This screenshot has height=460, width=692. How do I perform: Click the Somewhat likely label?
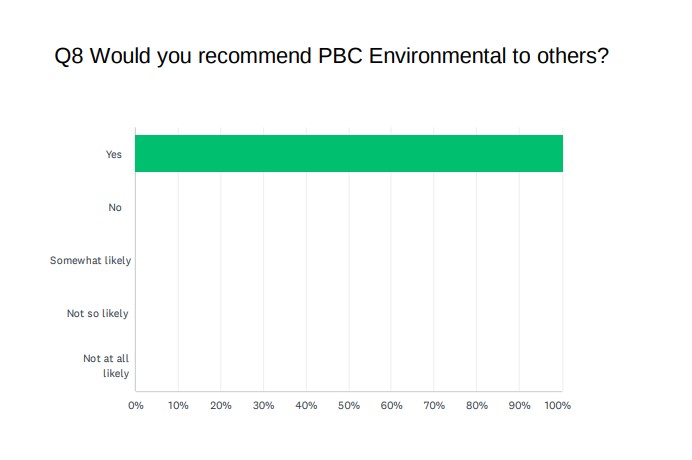click(x=91, y=261)
